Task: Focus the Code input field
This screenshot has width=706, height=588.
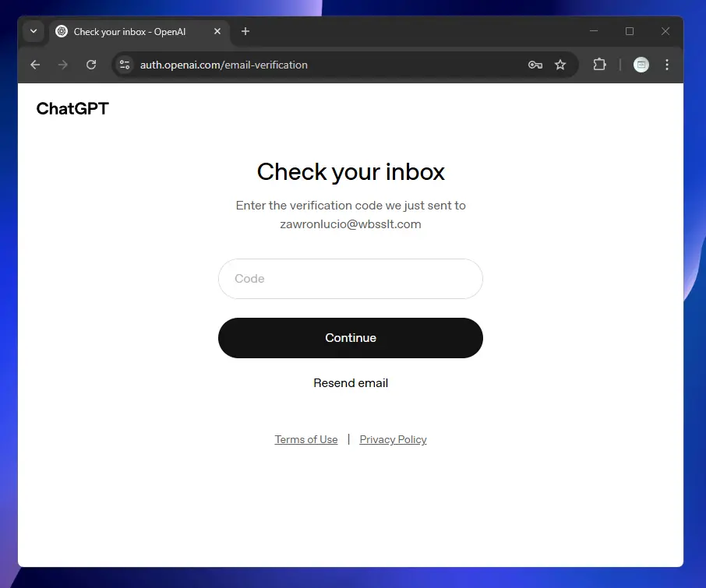Action: [x=351, y=279]
